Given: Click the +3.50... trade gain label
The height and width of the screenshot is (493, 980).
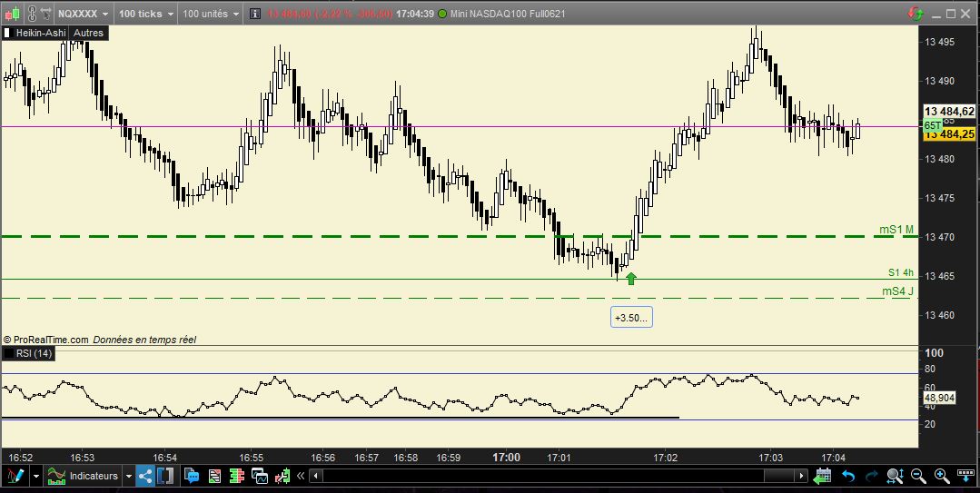Looking at the screenshot, I should (631, 318).
